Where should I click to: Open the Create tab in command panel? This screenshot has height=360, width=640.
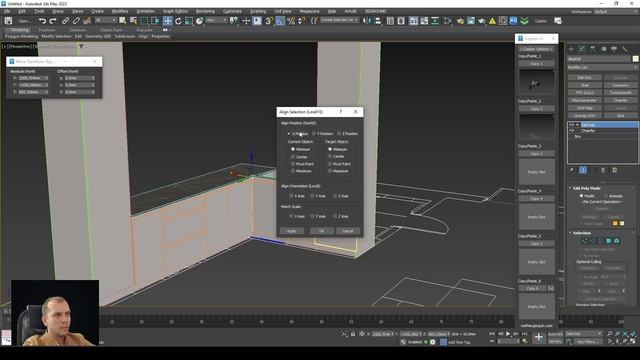[x=571, y=49]
